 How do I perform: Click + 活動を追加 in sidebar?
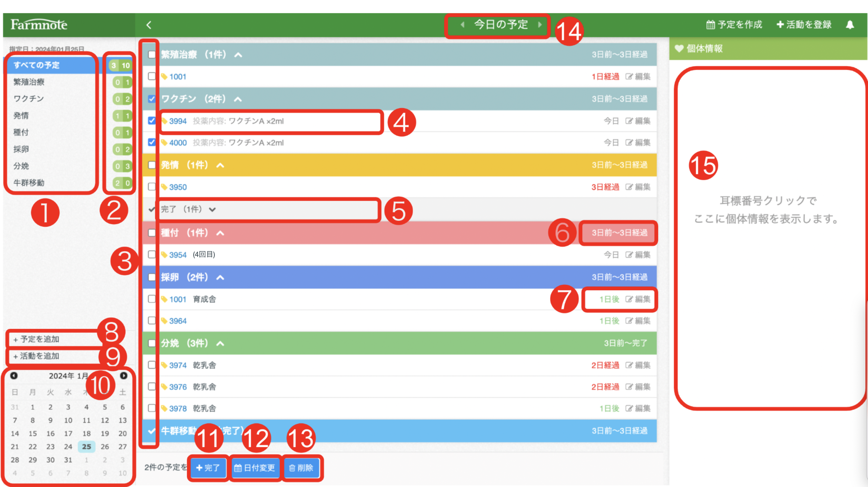(x=36, y=356)
